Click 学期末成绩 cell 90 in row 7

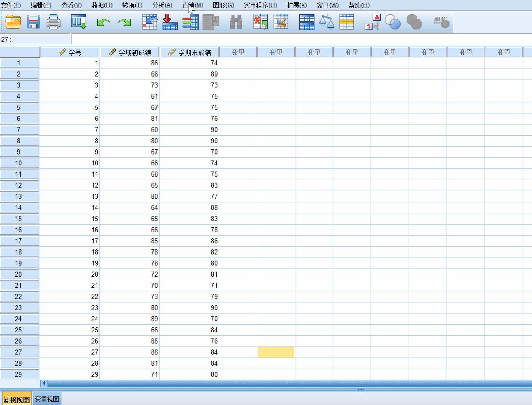pos(189,130)
